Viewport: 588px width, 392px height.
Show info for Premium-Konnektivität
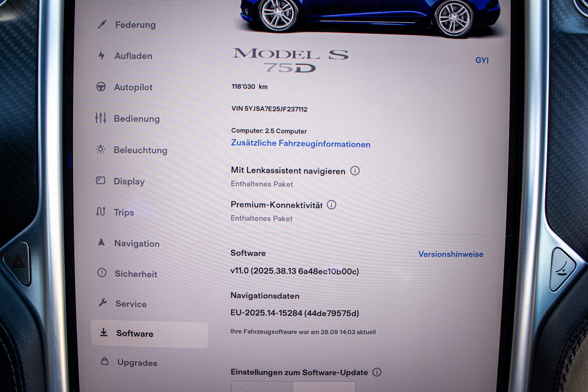click(332, 205)
